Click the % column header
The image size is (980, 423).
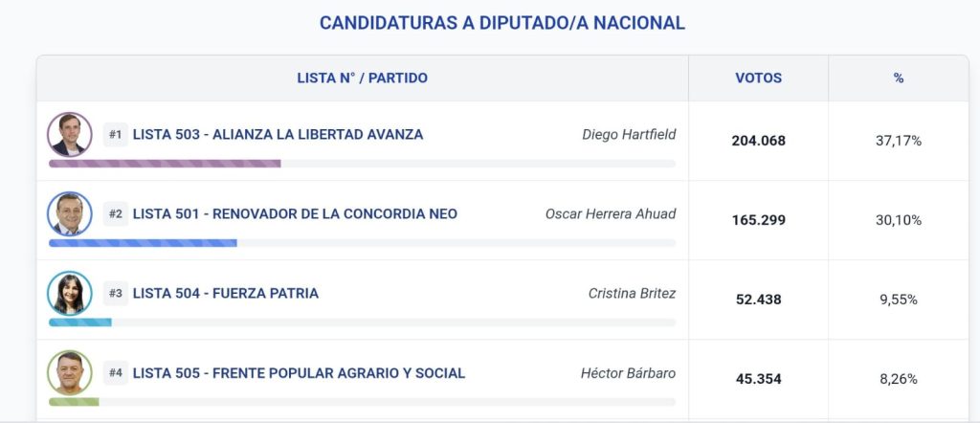[899, 78]
